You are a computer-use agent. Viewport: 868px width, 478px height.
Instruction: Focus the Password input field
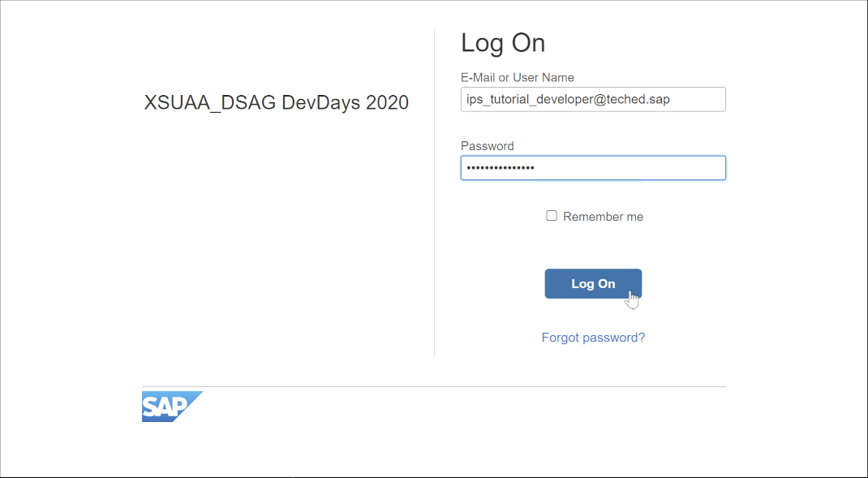[x=593, y=168]
